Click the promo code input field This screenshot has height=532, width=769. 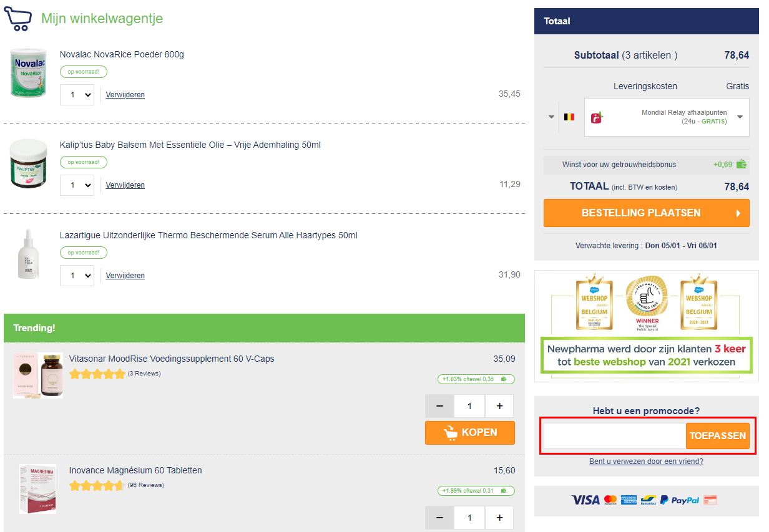(615, 436)
